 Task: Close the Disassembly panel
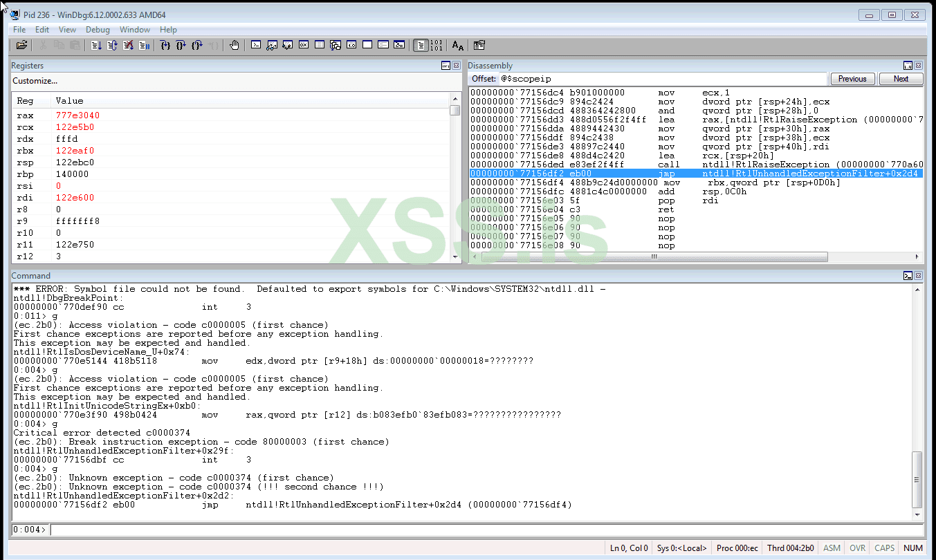[918, 66]
